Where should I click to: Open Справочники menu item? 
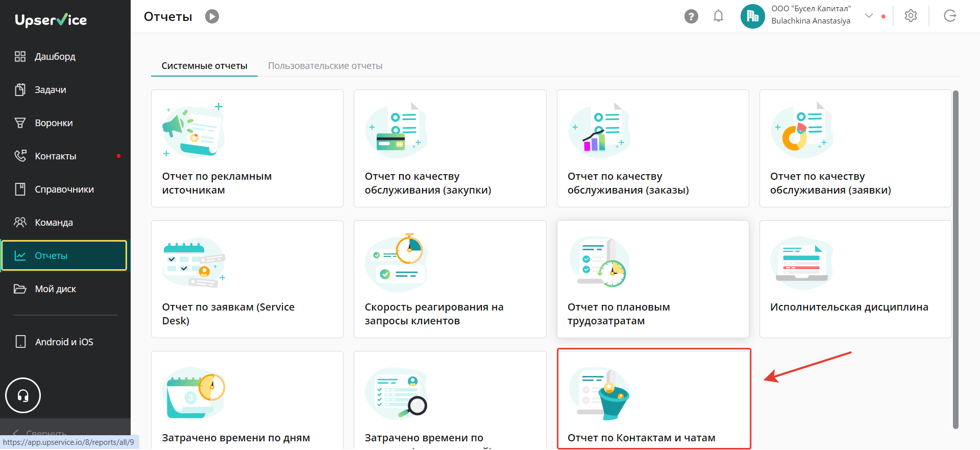click(64, 190)
